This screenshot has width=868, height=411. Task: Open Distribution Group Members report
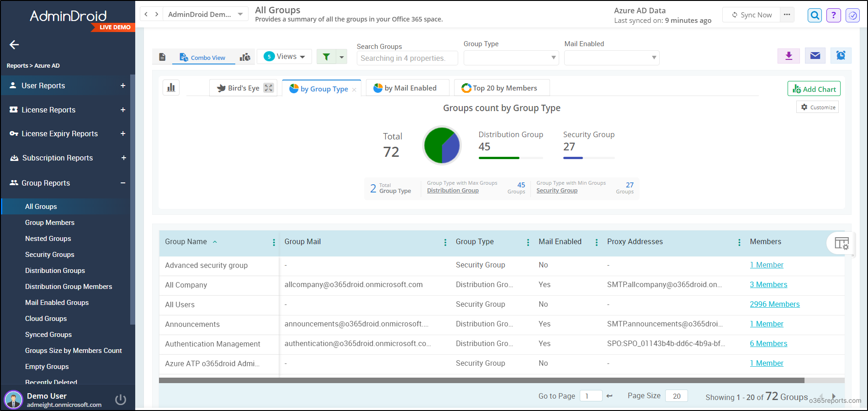(69, 287)
